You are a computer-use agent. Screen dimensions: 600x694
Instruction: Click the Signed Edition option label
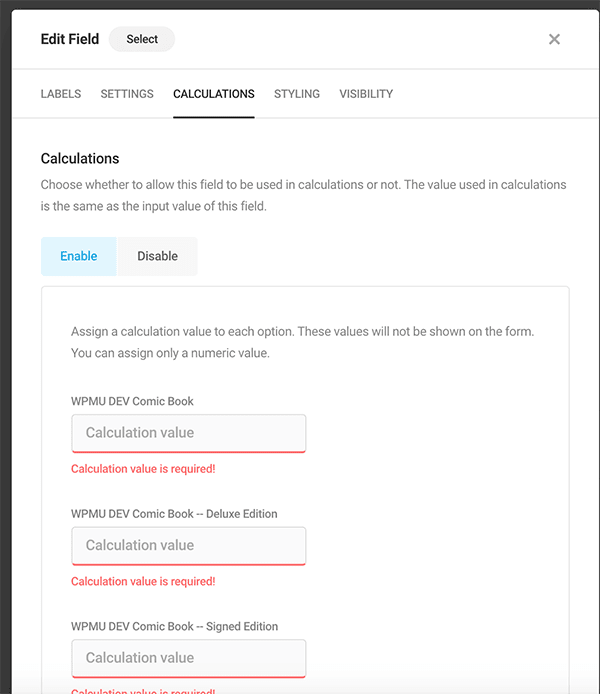[x=175, y=626]
